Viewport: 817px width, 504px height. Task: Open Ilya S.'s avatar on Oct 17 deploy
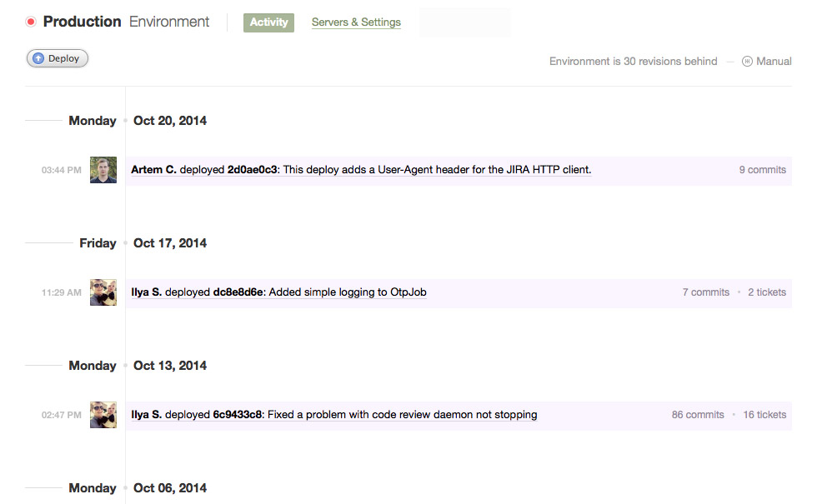click(103, 292)
